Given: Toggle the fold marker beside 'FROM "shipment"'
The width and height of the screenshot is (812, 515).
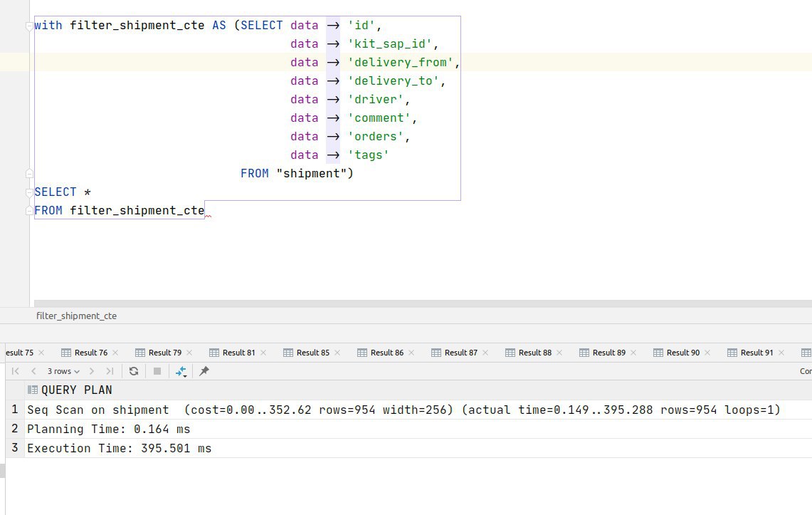Looking at the screenshot, I should [x=29, y=174].
